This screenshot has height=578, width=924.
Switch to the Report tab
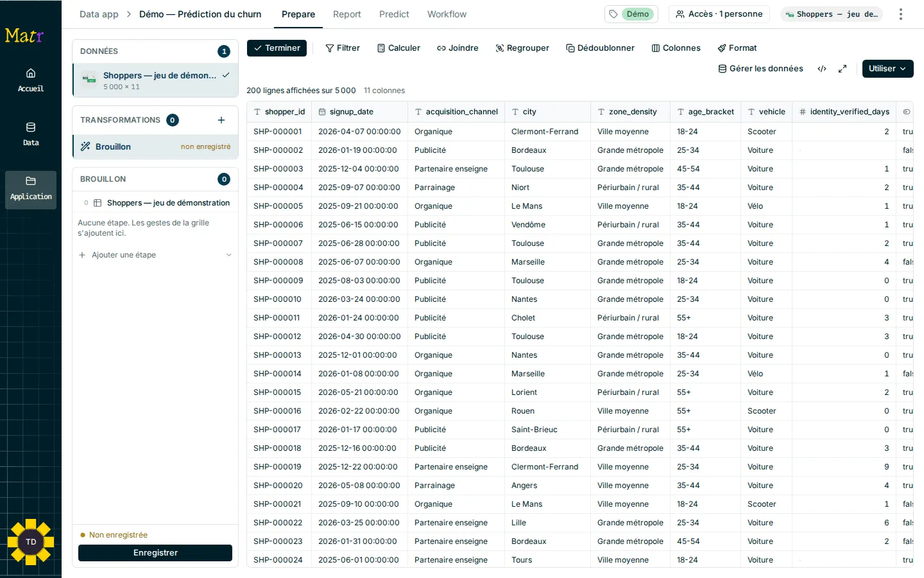pyautogui.click(x=346, y=14)
